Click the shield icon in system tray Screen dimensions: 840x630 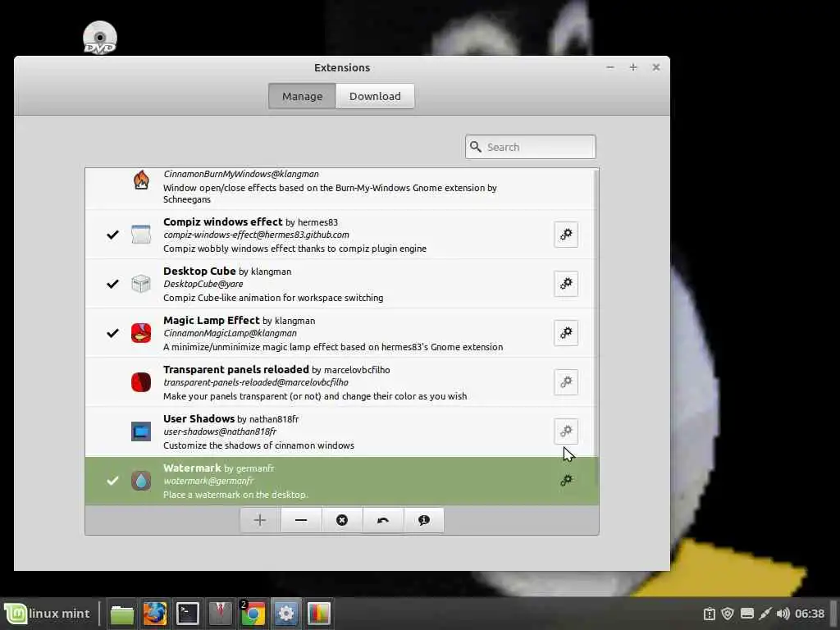[728, 614]
